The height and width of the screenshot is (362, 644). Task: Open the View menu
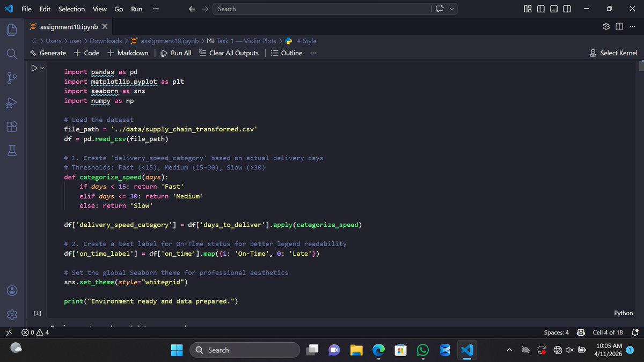(x=99, y=9)
